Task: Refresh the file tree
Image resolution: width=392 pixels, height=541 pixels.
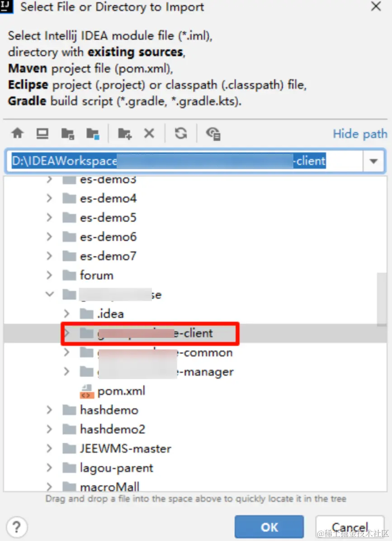Action: 181,133
